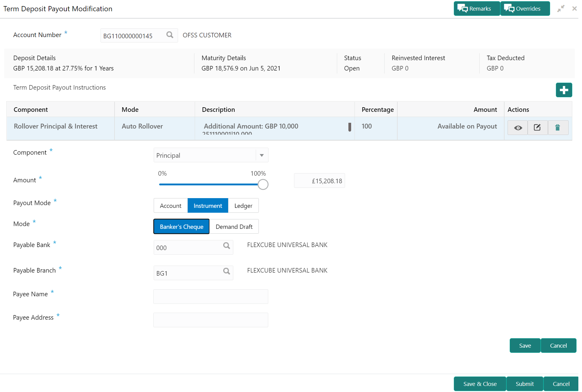Click 'Term Deposit Payout Instructions' heading

pos(60,88)
